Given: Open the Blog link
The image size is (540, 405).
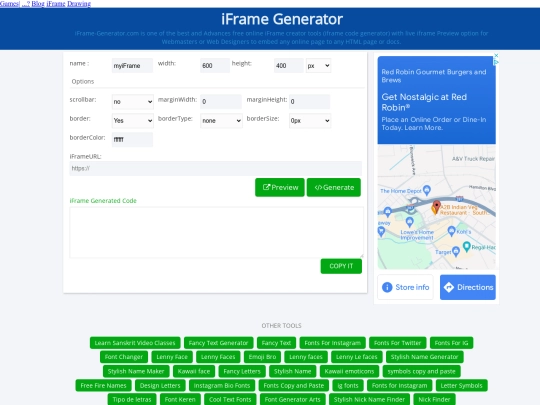Looking at the screenshot, I should point(38,3).
